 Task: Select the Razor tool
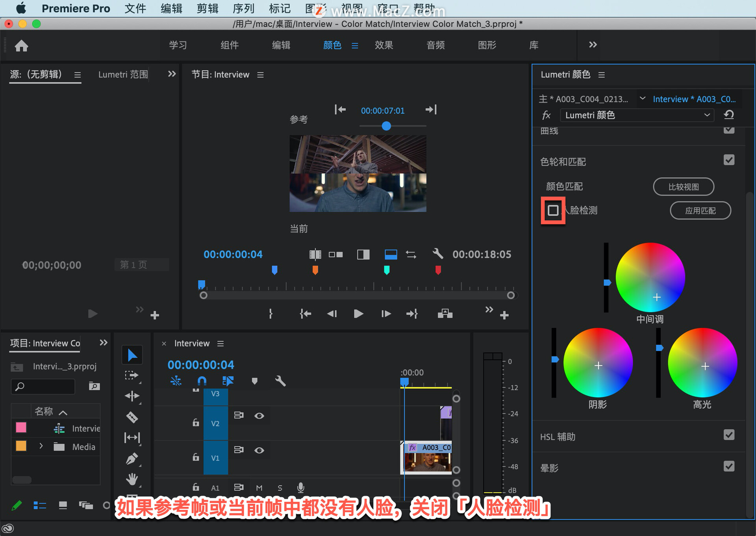point(132,417)
